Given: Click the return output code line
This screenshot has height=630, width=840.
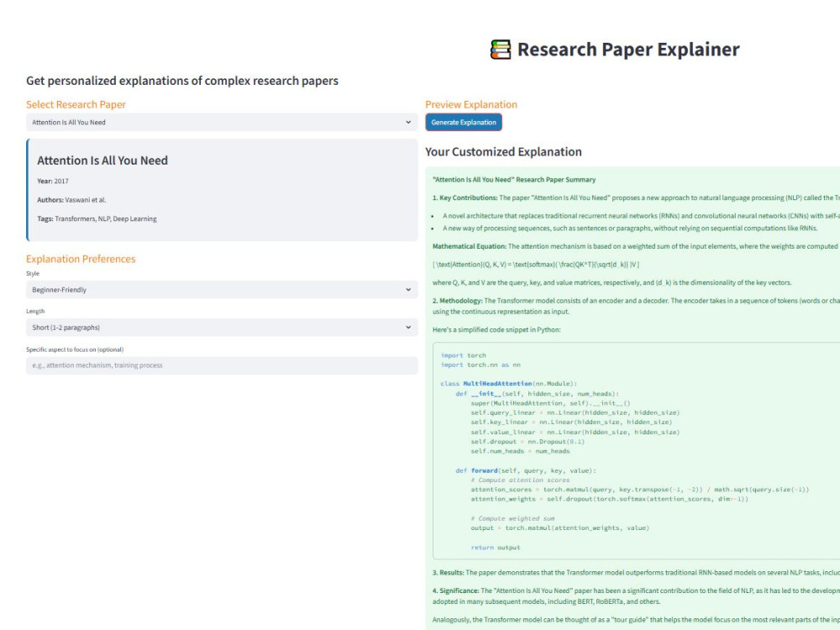Looking at the screenshot, I should [495, 548].
